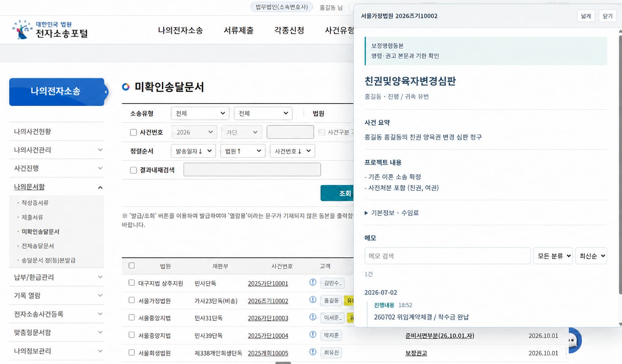Image resolution: width=622 pixels, height=364 pixels.
Task: Open case number link 2026가단10003
Action: click(268, 318)
